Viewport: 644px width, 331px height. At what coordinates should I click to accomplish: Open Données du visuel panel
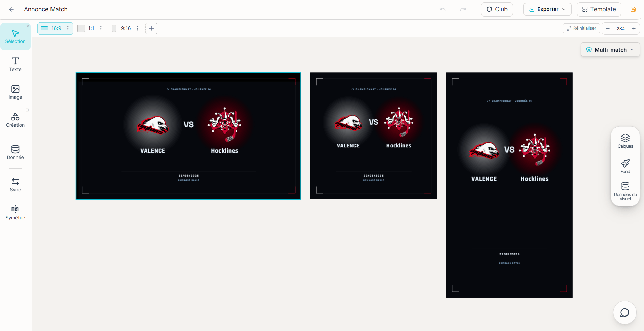point(625,191)
